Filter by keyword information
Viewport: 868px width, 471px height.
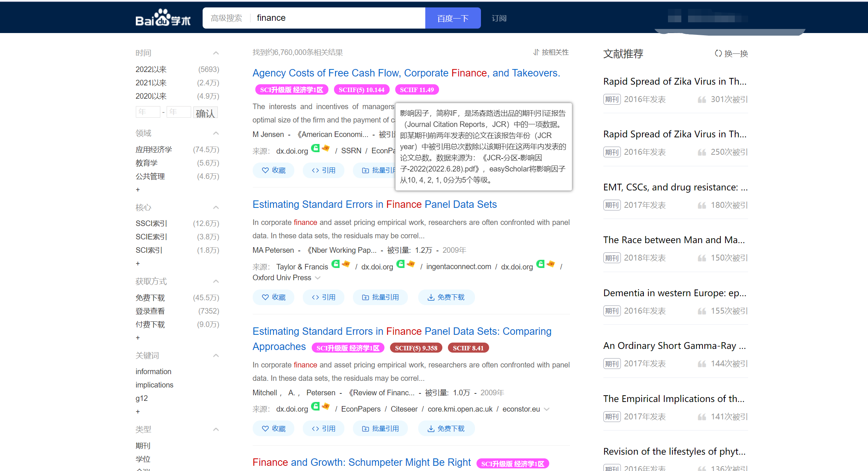pyautogui.click(x=153, y=372)
